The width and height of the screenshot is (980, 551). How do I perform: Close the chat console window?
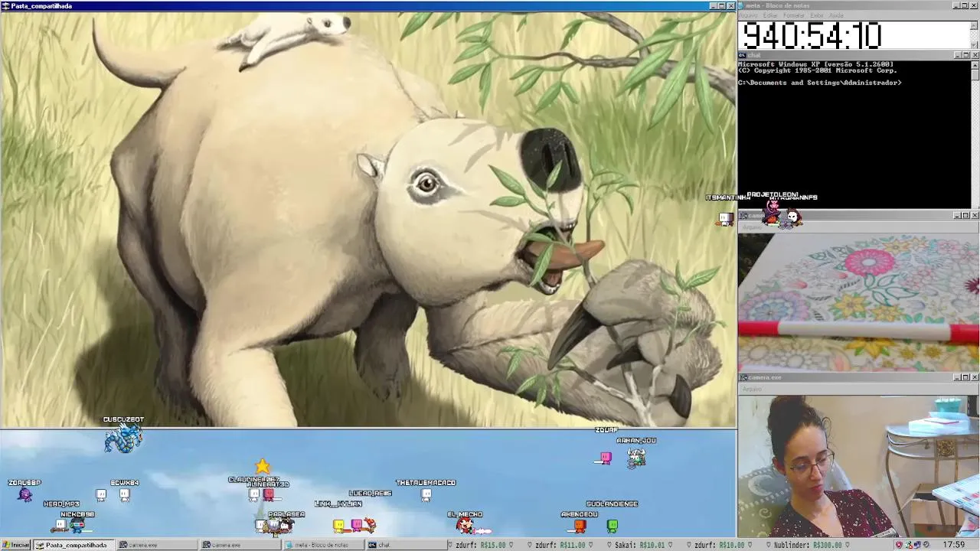coord(975,55)
